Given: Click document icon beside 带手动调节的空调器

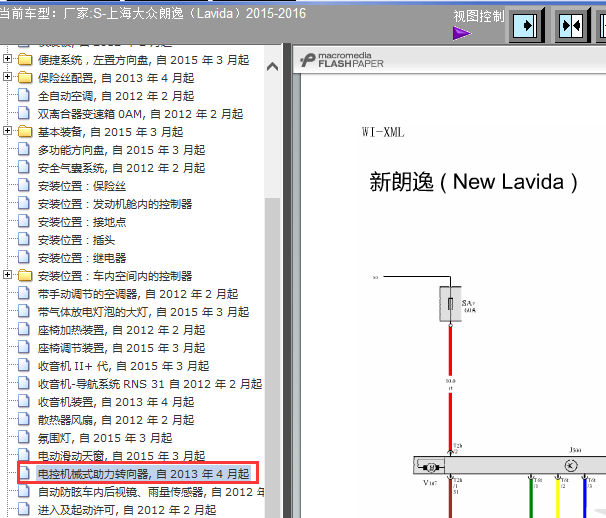Looking at the screenshot, I should (24, 293).
